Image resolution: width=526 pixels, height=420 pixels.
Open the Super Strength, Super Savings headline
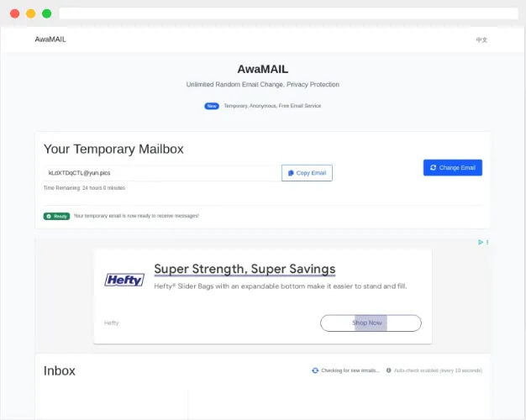pos(245,269)
